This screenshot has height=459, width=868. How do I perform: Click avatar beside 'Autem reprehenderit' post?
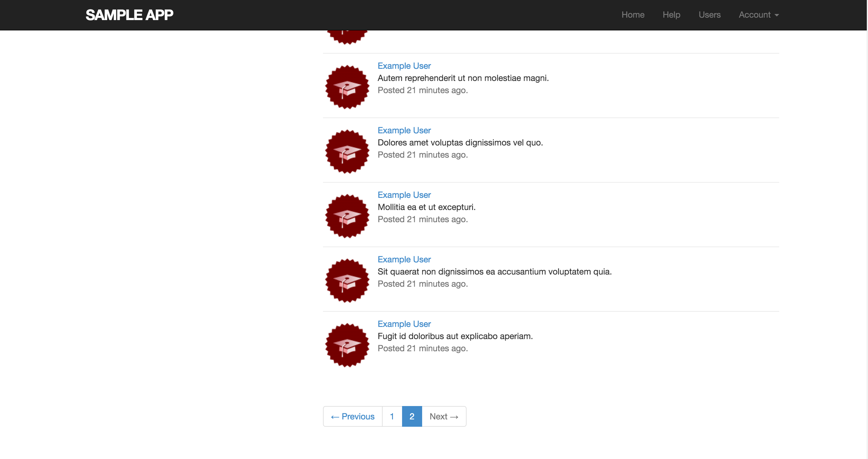[x=347, y=87]
